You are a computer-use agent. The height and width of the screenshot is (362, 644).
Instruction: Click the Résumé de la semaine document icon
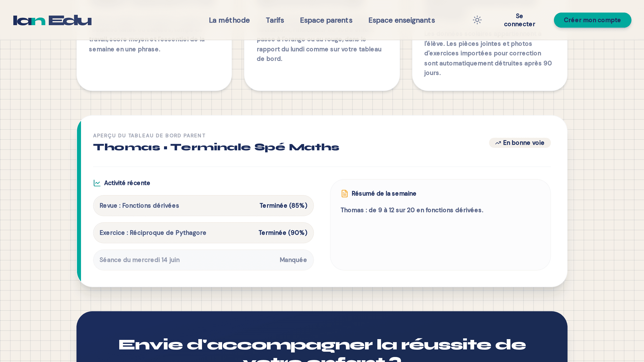[344, 194]
